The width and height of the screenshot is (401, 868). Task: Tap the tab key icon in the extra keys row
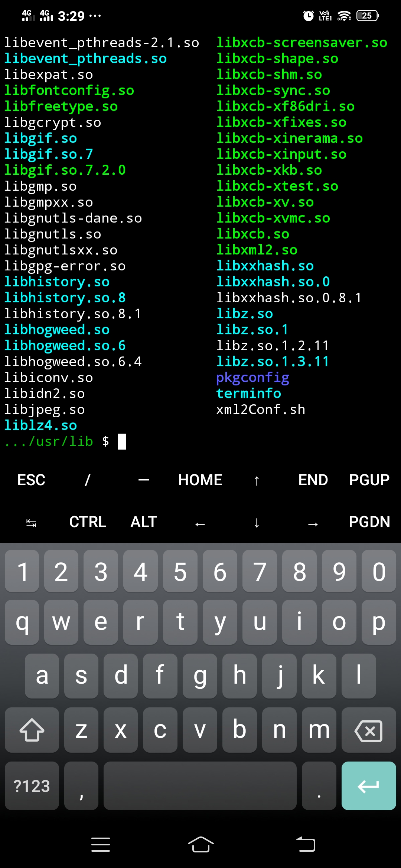[x=31, y=523]
